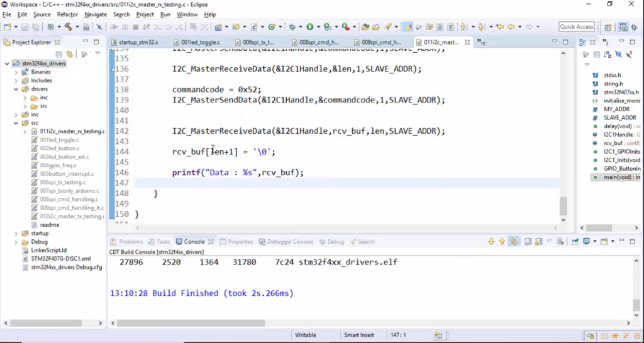
Task: Select main(void) in Outline
Action: [616, 177]
